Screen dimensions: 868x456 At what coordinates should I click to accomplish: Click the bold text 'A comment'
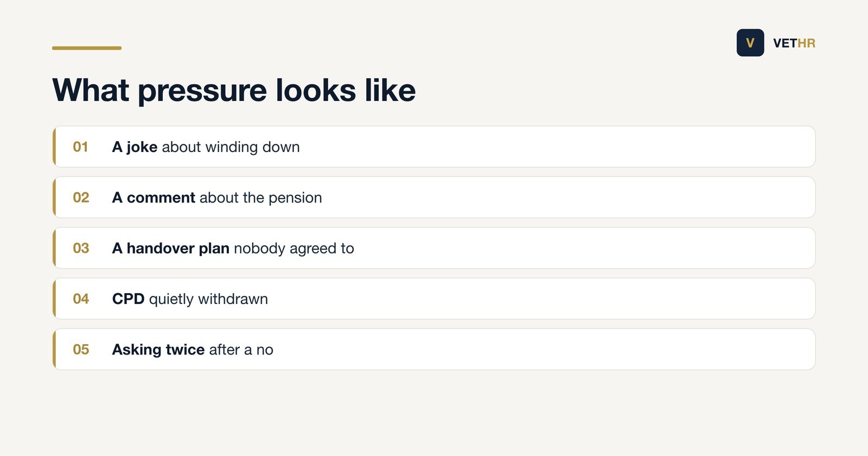point(154,198)
